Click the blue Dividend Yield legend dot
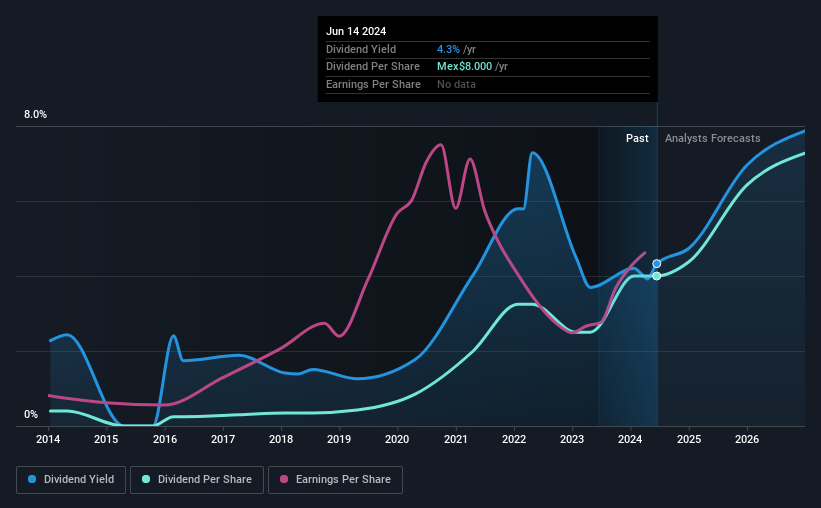The height and width of the screenshot is (508, 821). [x=32, y=479]
